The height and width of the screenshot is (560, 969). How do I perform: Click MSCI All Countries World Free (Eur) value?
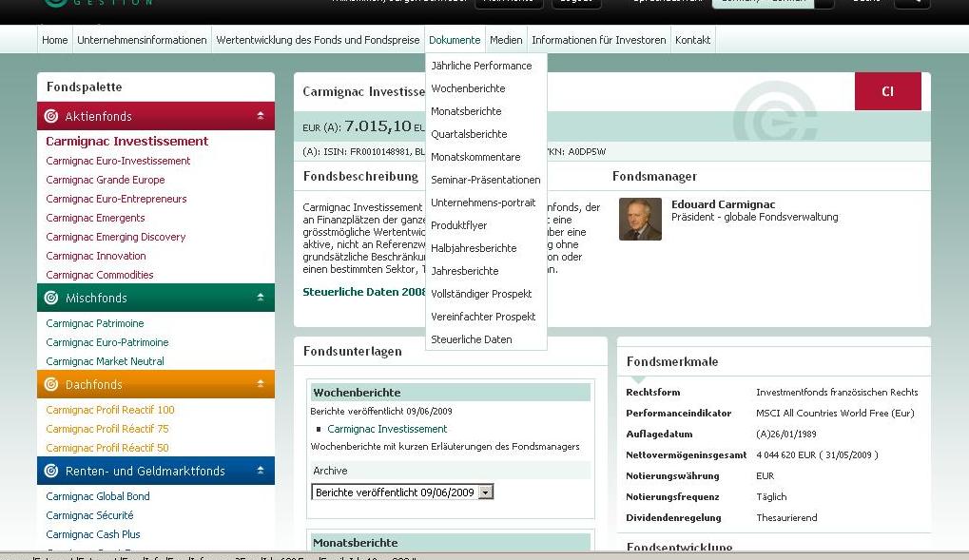coord(835,413)
